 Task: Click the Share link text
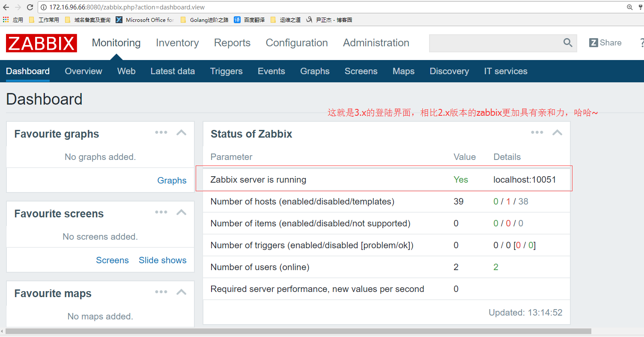pos(611,43)
